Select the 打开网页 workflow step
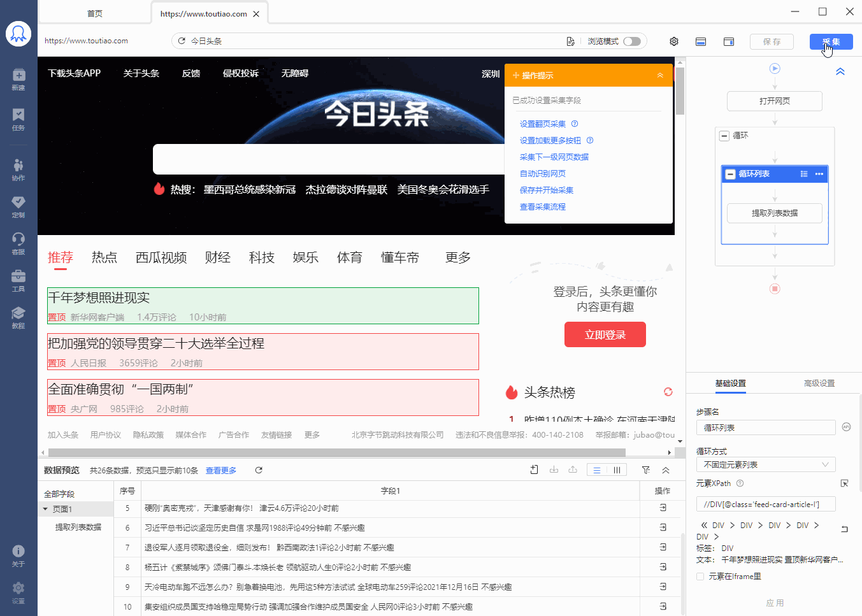Viewport: 862px width, 616px height. [775, 101]
